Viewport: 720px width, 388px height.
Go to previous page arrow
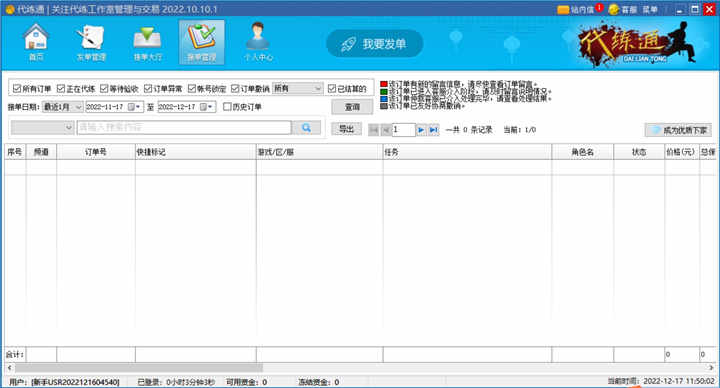[386, 130]
